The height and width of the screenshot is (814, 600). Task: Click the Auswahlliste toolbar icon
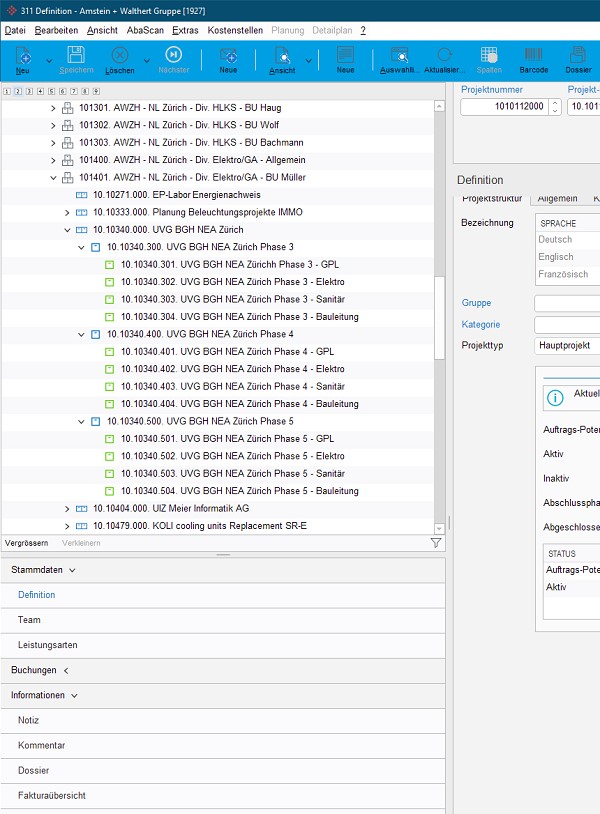pyautogui.click(x=399, y=57)
